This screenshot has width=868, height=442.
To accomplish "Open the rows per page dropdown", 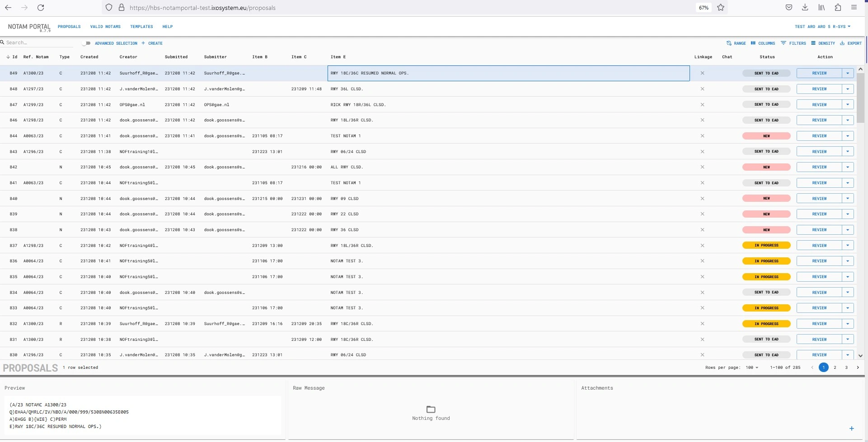I will tap(752, 368).
